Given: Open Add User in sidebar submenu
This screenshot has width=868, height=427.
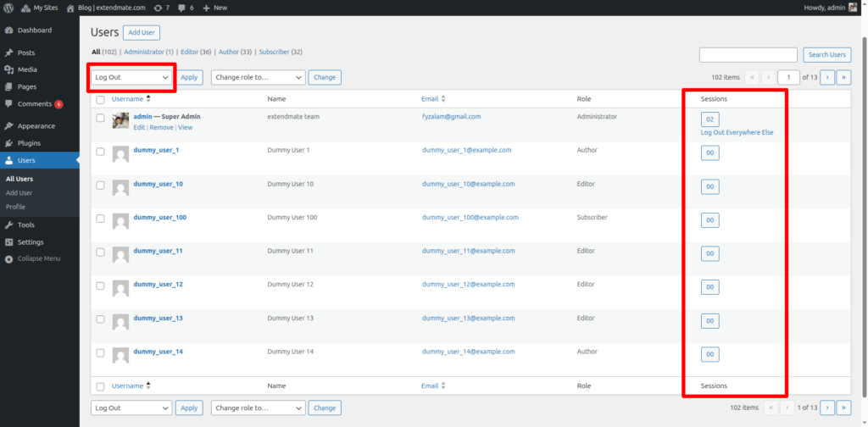Looking at the screenshot, I should (19, 193).
